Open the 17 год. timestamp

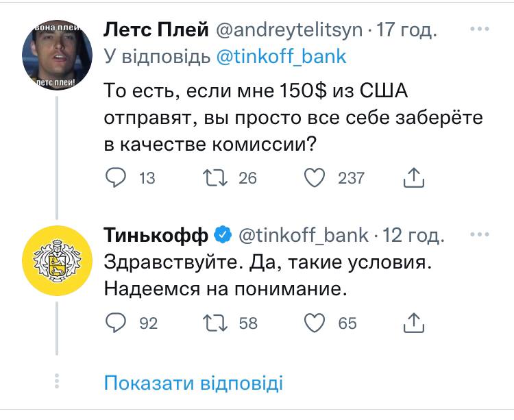point(408,31)
